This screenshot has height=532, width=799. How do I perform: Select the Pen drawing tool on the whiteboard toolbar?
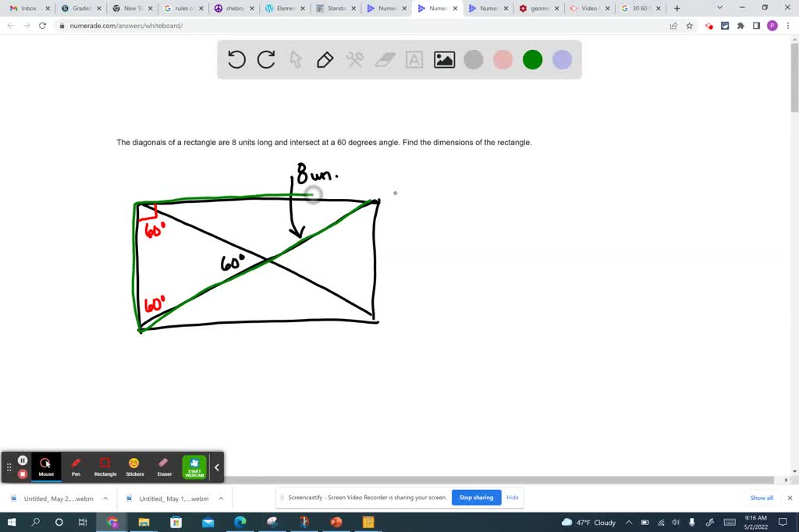(x=325, y=59)
